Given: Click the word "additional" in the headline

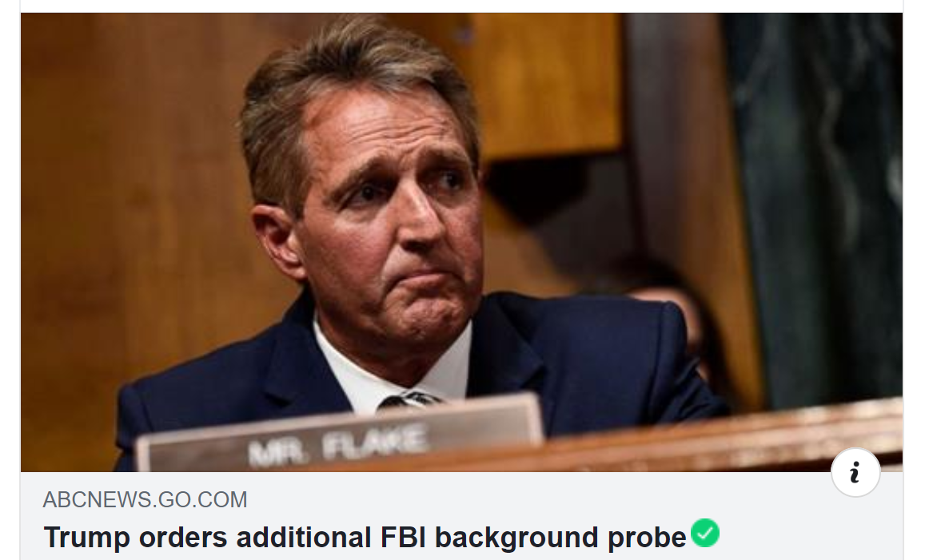Looking at the screenshot, I should (304, 538).
